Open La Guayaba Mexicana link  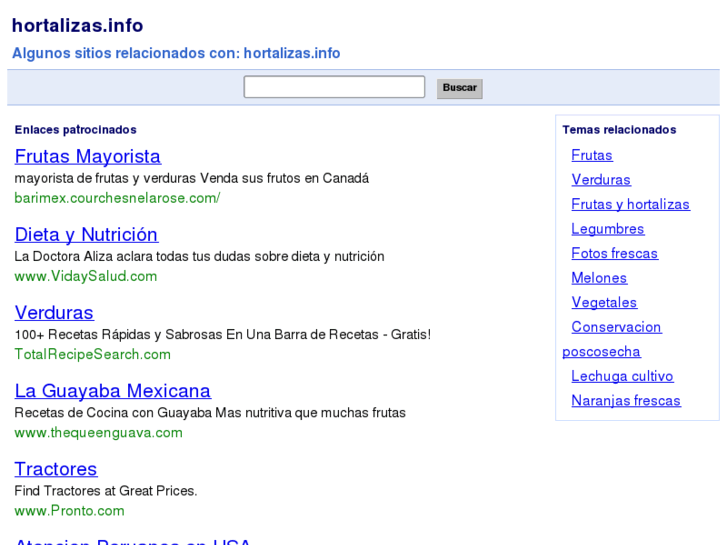[113, 391]
